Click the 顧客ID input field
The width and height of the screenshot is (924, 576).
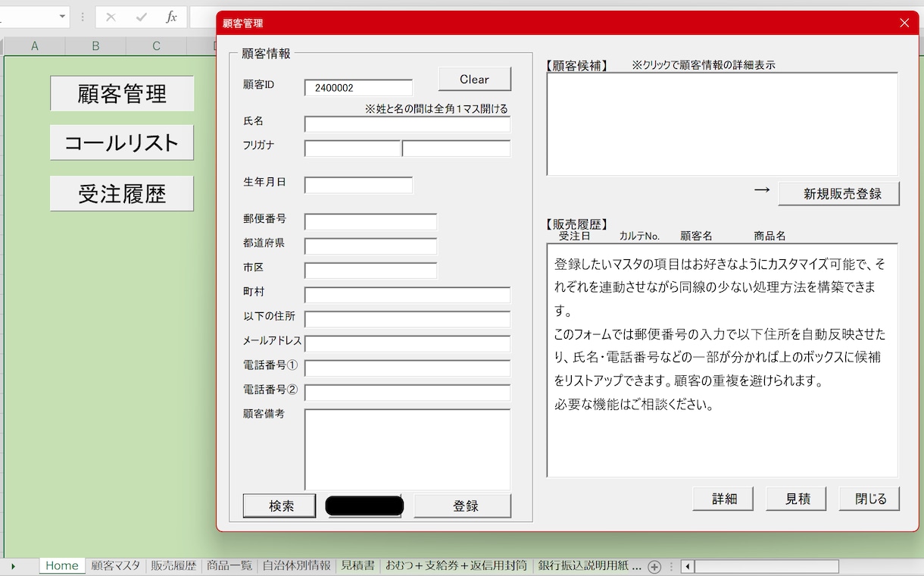[x=359, y=88]
